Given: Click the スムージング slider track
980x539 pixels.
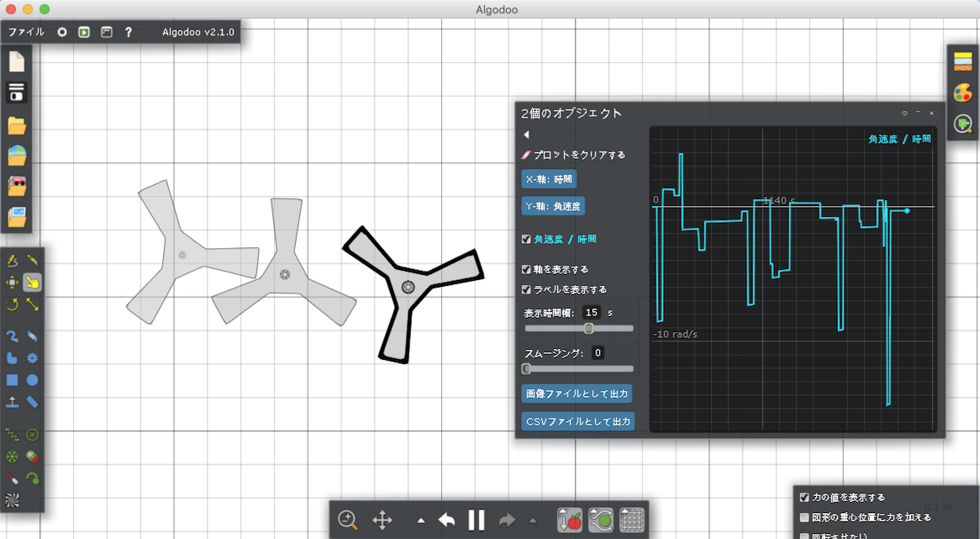Looking at the screenshot, I should pos(580,368).
